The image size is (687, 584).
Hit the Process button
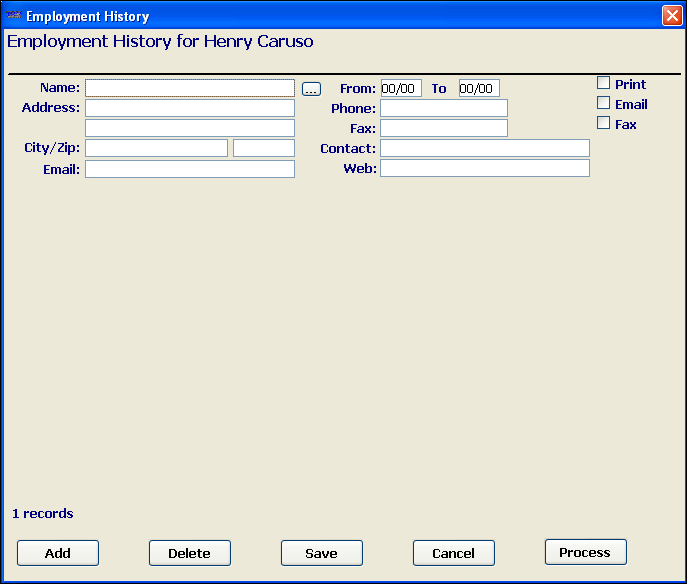tap(585, 552)
